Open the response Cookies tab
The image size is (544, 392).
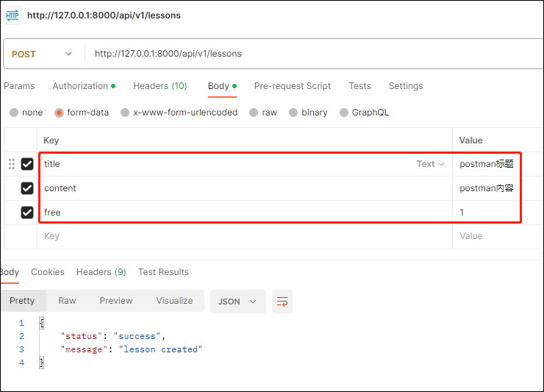pos(48,272)
